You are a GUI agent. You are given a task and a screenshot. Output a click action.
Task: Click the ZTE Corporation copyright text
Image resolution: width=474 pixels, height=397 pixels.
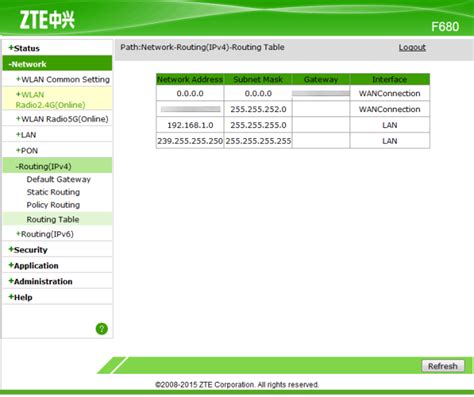237,385
